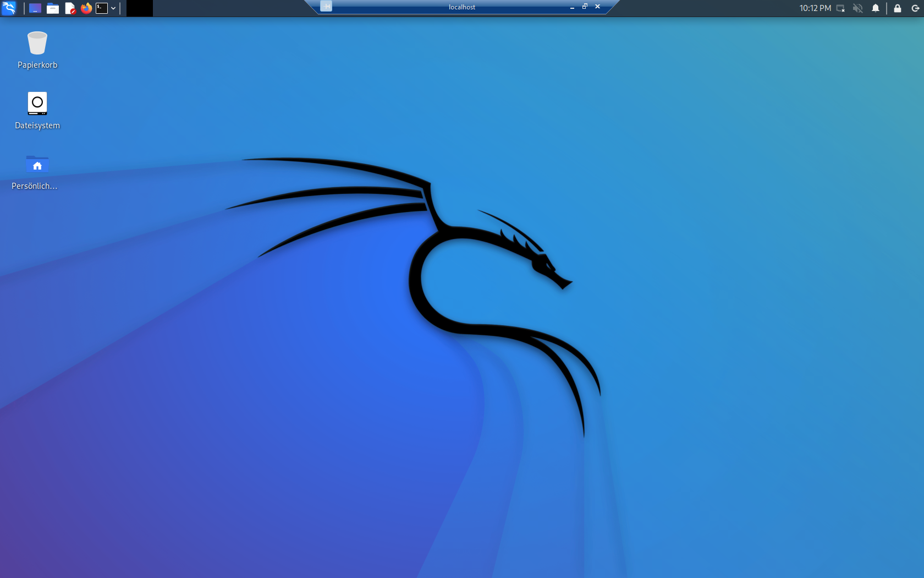
Task: Open the Kali applications menu
Action: [9, 8]
